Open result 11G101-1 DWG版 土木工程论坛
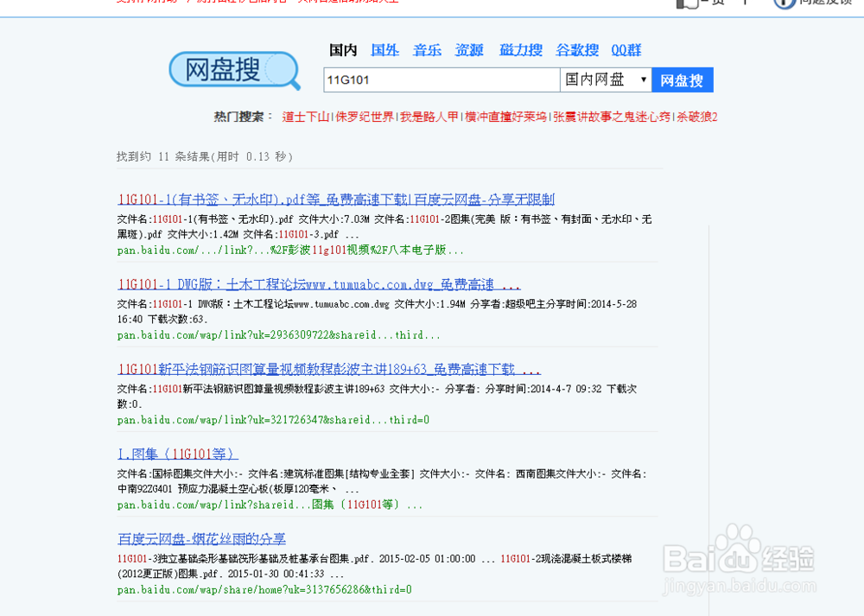864x616 pixels. 319,284
